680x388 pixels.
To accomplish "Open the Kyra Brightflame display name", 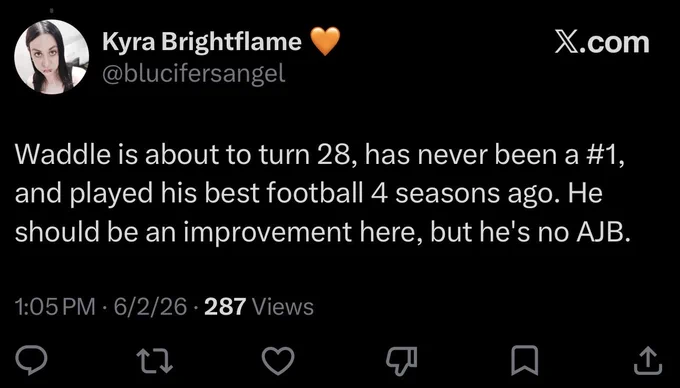I will (202, 42).
